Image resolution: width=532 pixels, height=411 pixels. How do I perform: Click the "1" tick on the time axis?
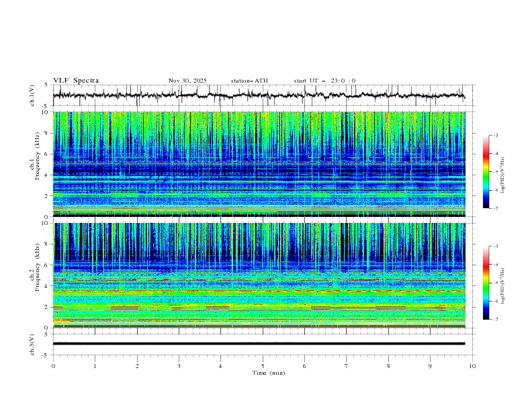[x=95, y=366]
